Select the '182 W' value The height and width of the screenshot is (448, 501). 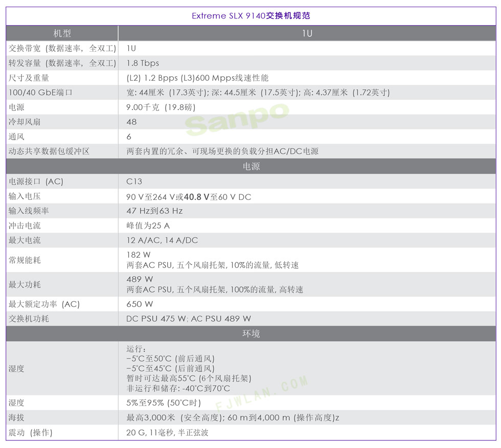[138, 255]
